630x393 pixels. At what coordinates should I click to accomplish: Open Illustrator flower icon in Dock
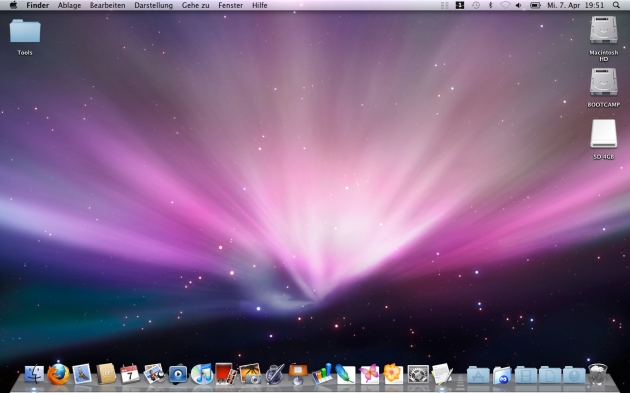[x=393, y=374]
